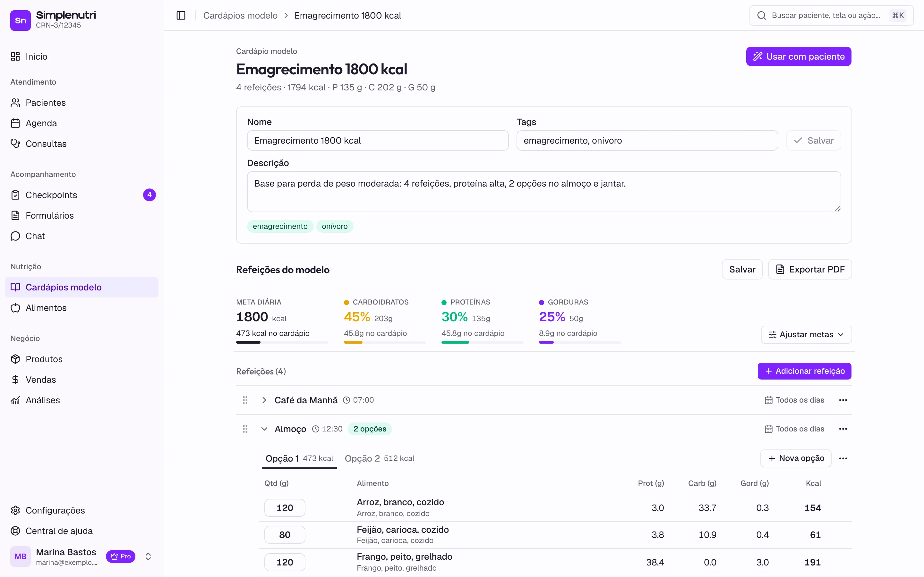
Task: Click the quantity field for Feijão carioca
Action: (285, 535)
